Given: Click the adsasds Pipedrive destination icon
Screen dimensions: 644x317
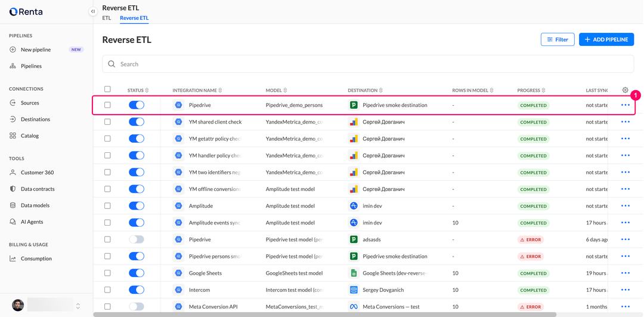Looking at the screenshot, I should click(x=353, y=239).
